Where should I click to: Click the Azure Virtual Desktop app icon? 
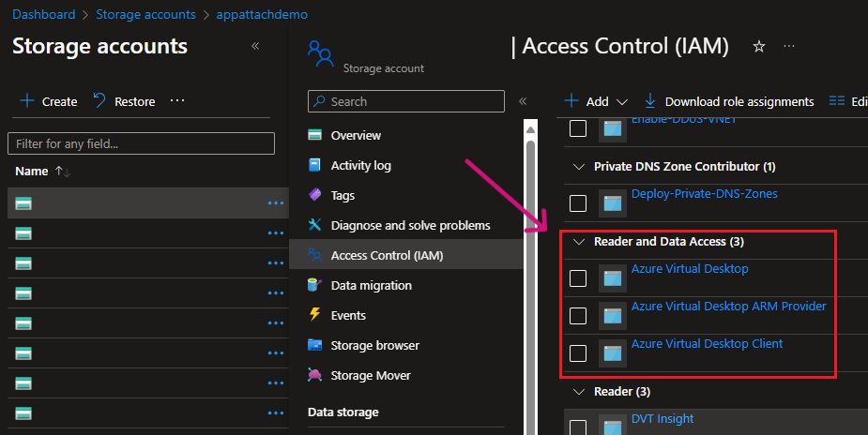point(613,278)
